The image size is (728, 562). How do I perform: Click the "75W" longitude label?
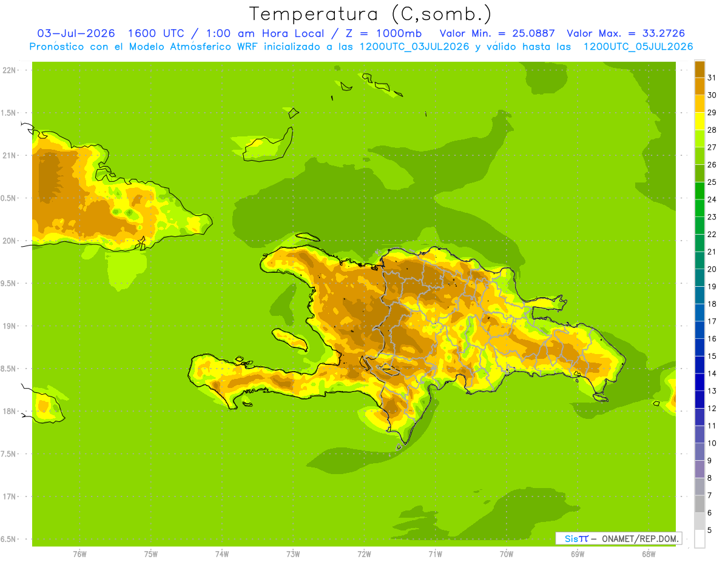coord(151,554)
